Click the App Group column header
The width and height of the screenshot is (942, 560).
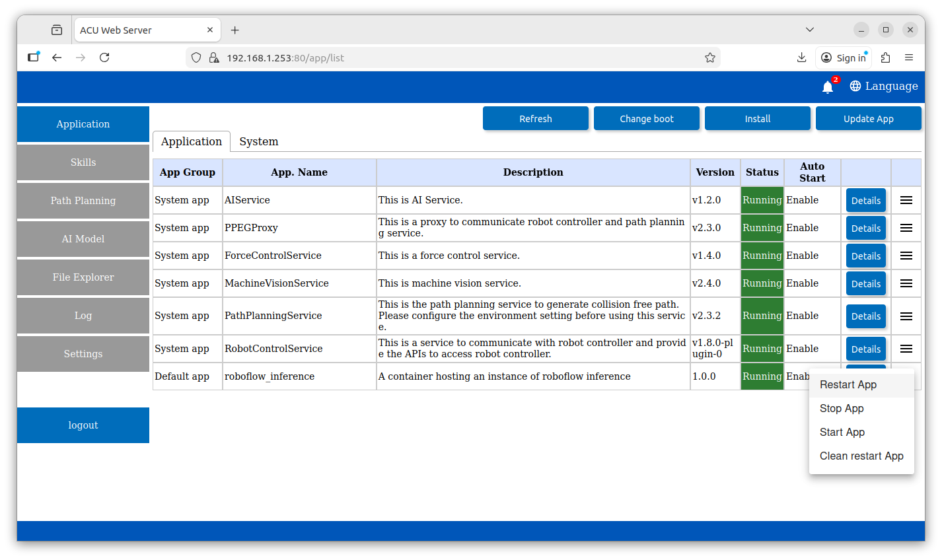(188, 172)
